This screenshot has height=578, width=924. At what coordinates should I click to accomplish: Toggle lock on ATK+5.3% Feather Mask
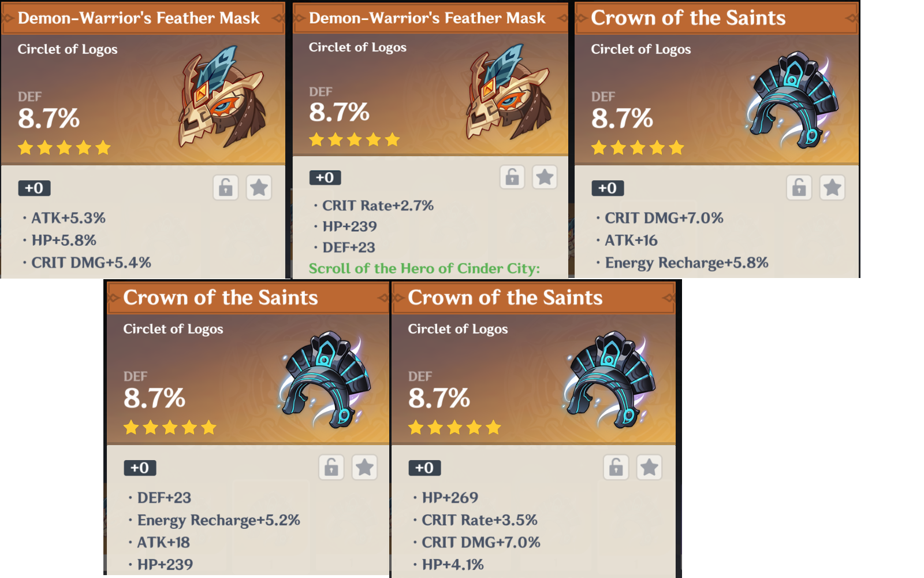(x=226, y=187)
